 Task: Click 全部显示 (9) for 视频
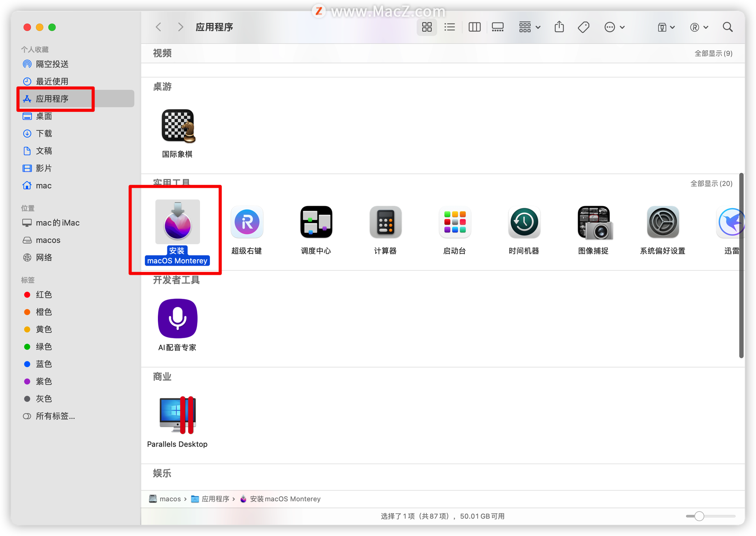(713, 53)
